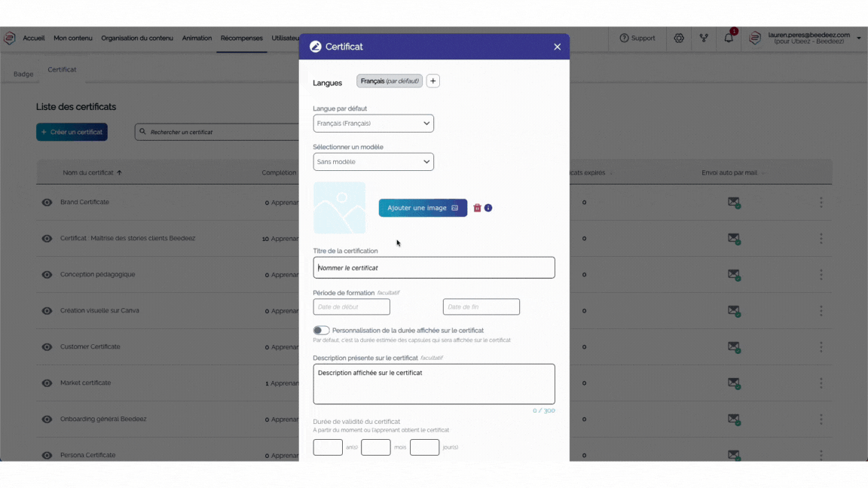This screenshot has width=868, height=488.
Task: Open the notifications bell icon
Action: click(729, 38)
